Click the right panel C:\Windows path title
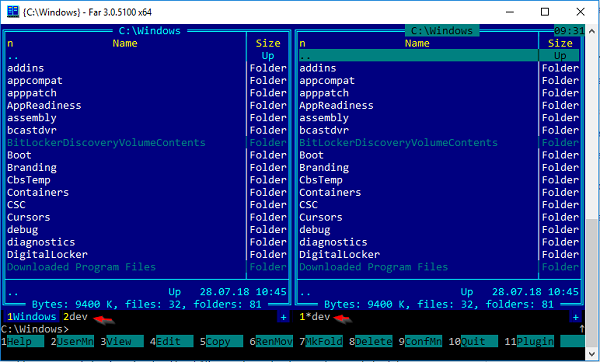600x362 pixels. [442, 31]
